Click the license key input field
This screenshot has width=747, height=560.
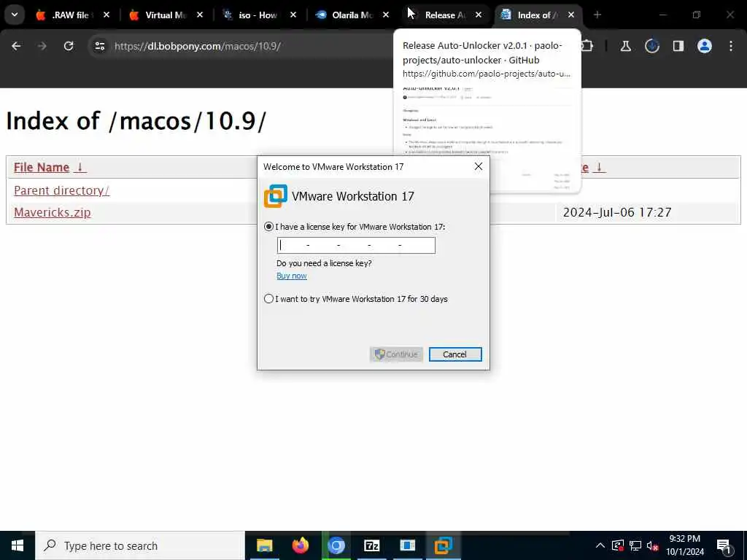point(356,245)
